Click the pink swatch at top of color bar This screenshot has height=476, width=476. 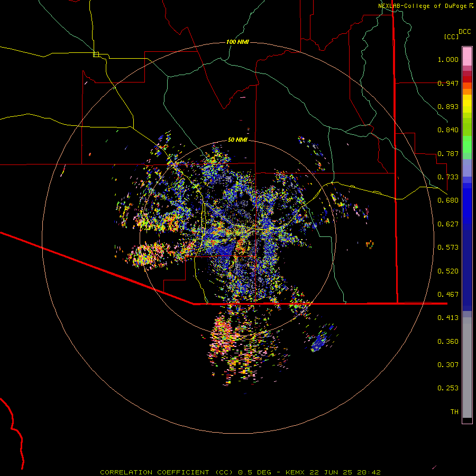click(x=467, y=56)
